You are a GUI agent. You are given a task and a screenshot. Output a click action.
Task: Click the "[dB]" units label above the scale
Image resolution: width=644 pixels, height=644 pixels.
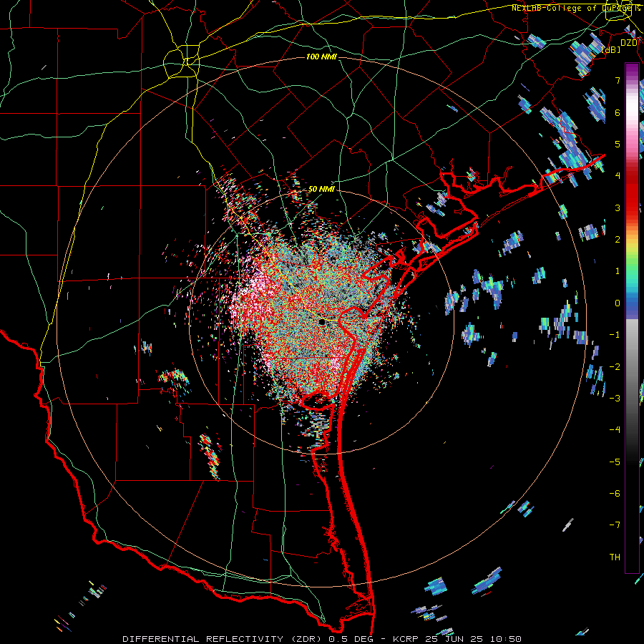pyautogui.click(x=611, y=50)
